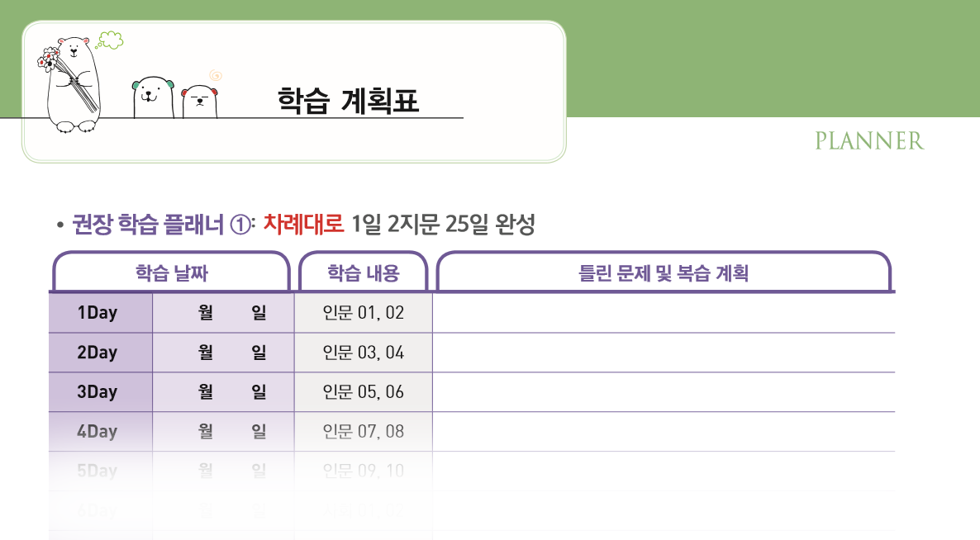Click the bear with green earmuffs
The image size is (980, 540).
[x=153, y=97]
